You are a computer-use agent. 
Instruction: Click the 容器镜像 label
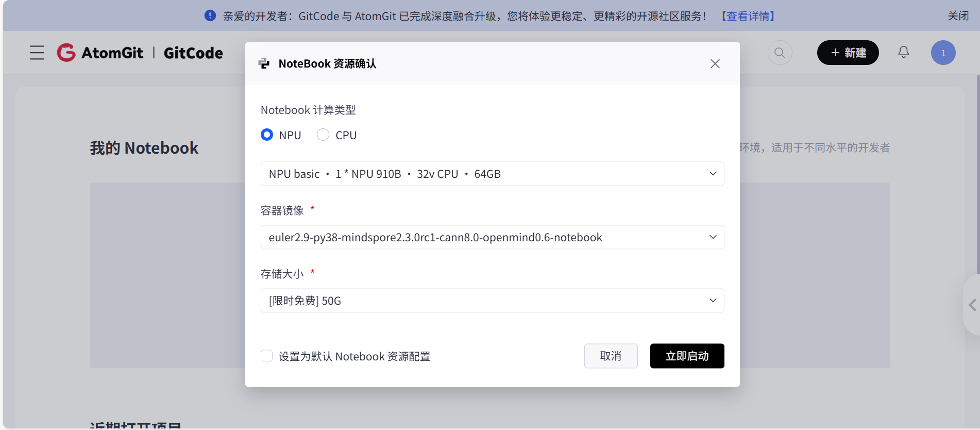[282, 210]
